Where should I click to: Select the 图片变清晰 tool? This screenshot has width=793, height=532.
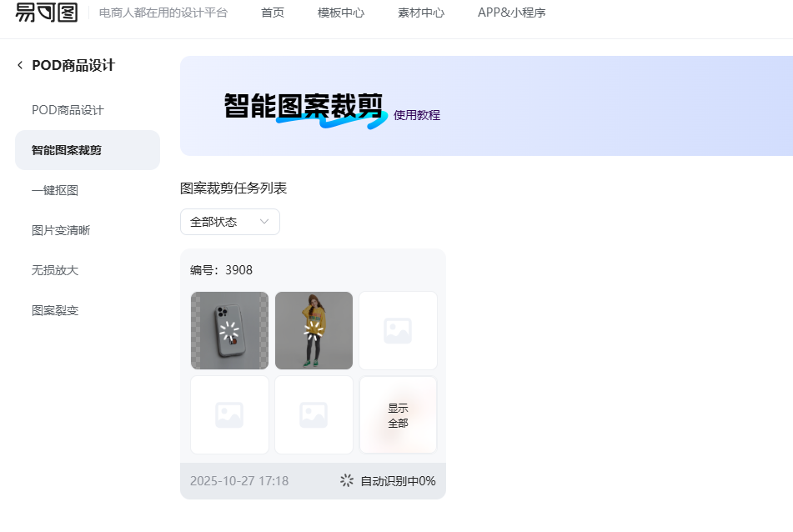(59, 229)
